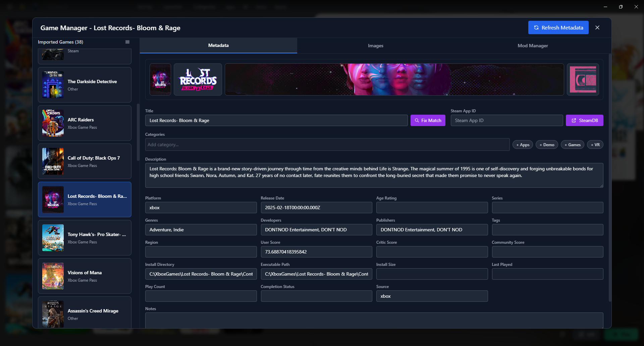Screen dimensions: 644x346
Task: Click the magnifier icon on Fix Match
Action: pos(417,120)
